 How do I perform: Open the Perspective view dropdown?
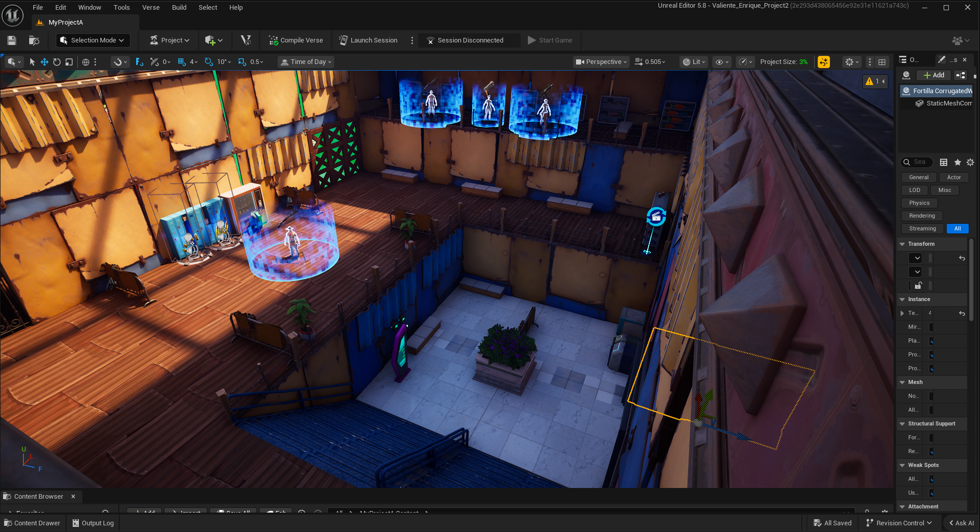(602, 62)
